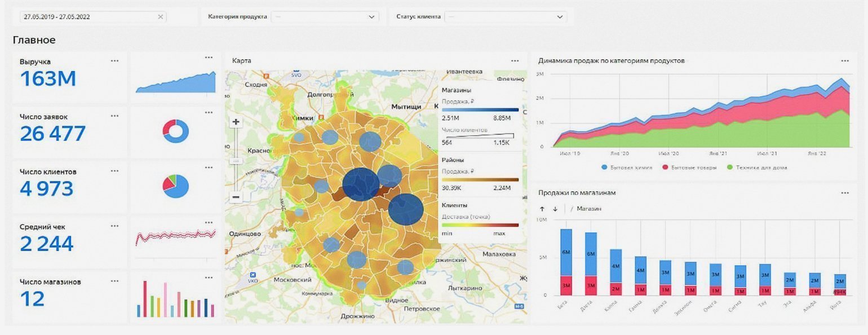The height and width of the screenshot is (335, 868).
Task: Open three-dot menu of Число клиентов widget
Action: [115, 171]
